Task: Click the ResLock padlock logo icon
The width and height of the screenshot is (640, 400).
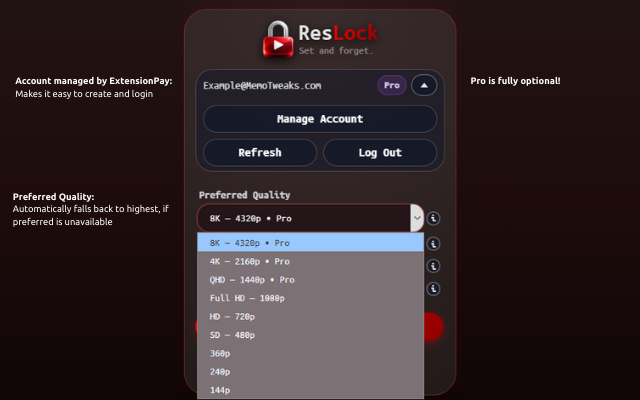Action: [x=278, y=39]
